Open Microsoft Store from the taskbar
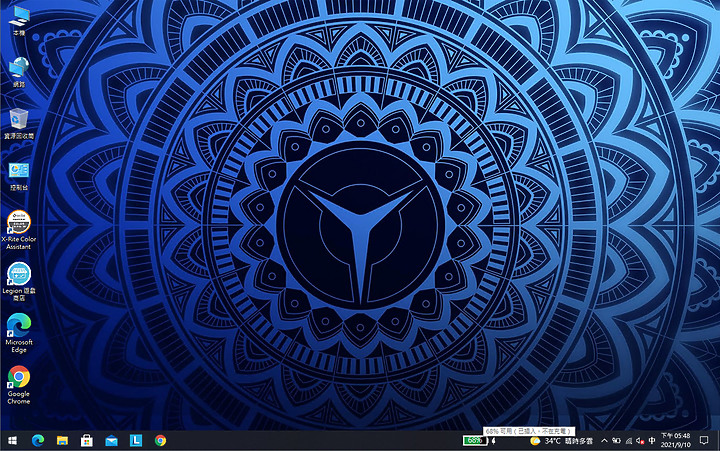The height and width of the screenshot is (451, 720). click(x=87, y=441)
